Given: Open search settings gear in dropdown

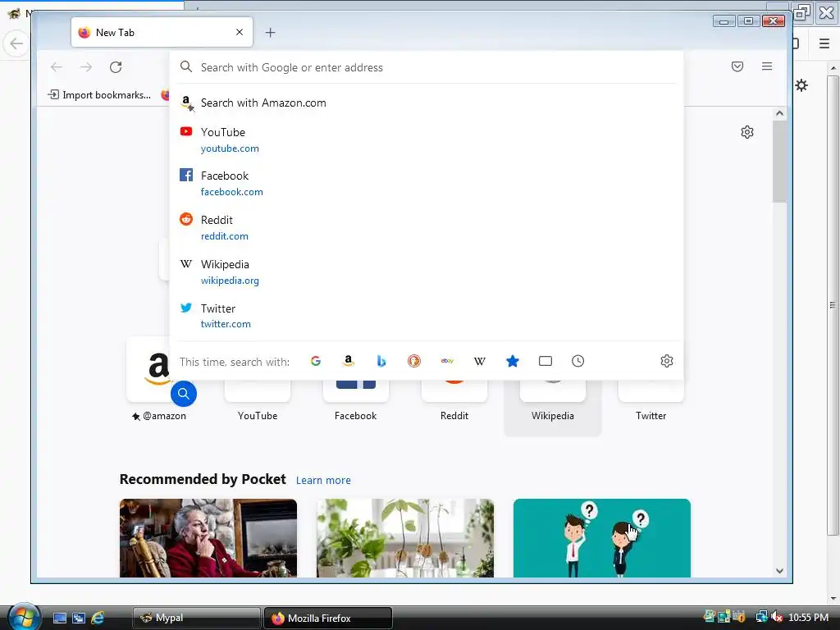Looking at the screenshot, I should pos(666,361).
